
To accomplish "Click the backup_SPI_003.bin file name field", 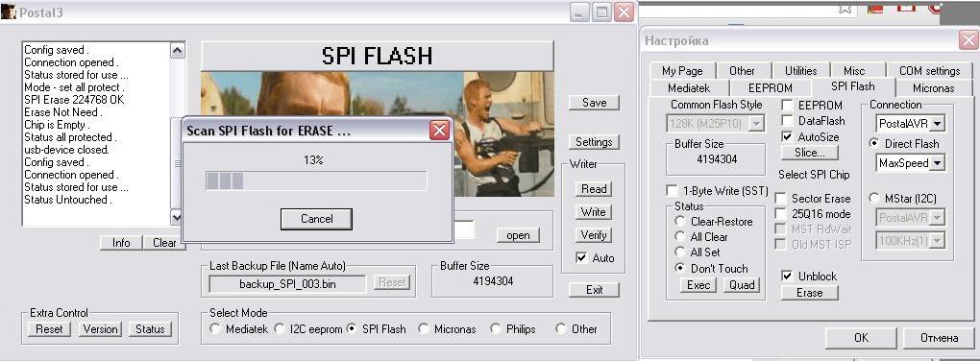I will pos(287,283).
